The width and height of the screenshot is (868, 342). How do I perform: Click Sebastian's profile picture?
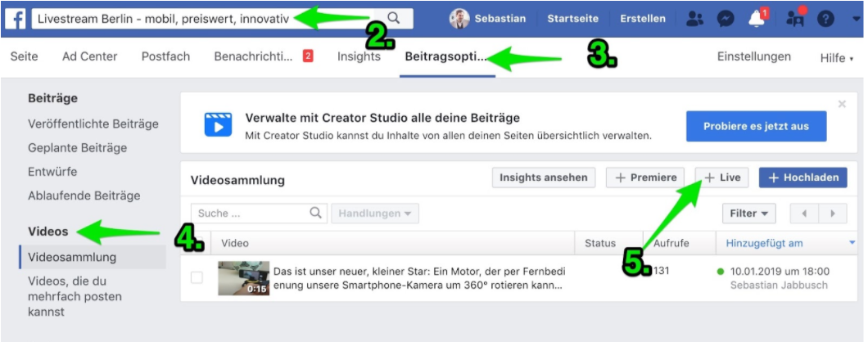point(460,19)
